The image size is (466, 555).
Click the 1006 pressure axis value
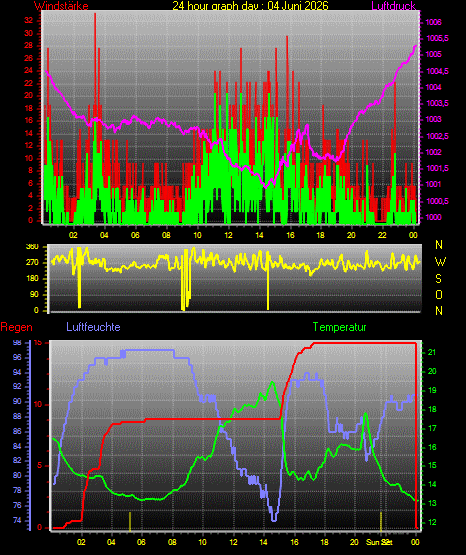click(x=433, y=22)
